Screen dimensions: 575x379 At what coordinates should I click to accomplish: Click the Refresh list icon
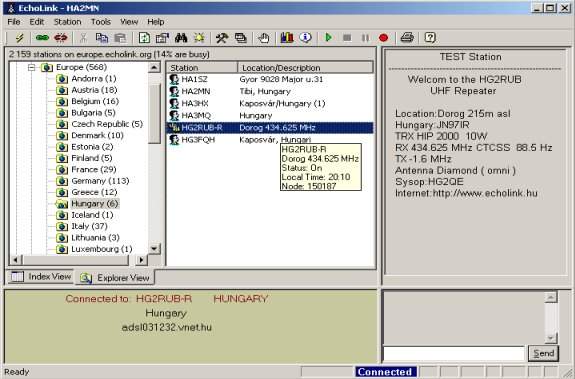point(144,37)
